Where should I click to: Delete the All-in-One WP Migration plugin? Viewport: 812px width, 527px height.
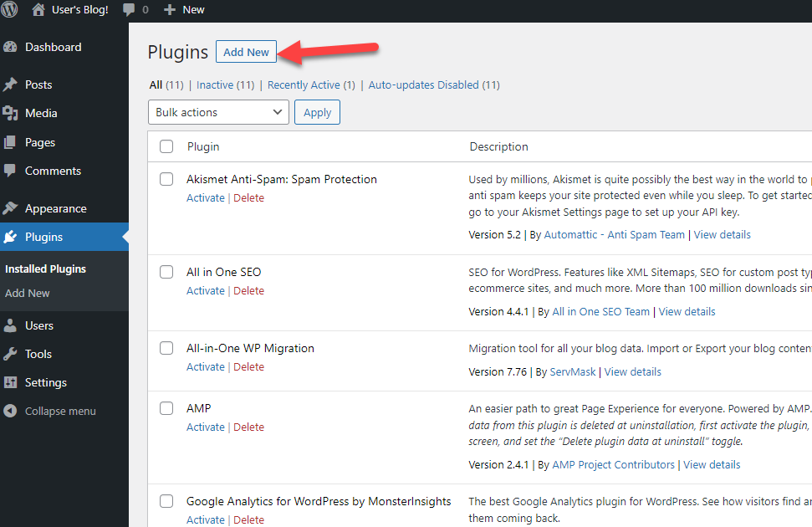point(248,366)
